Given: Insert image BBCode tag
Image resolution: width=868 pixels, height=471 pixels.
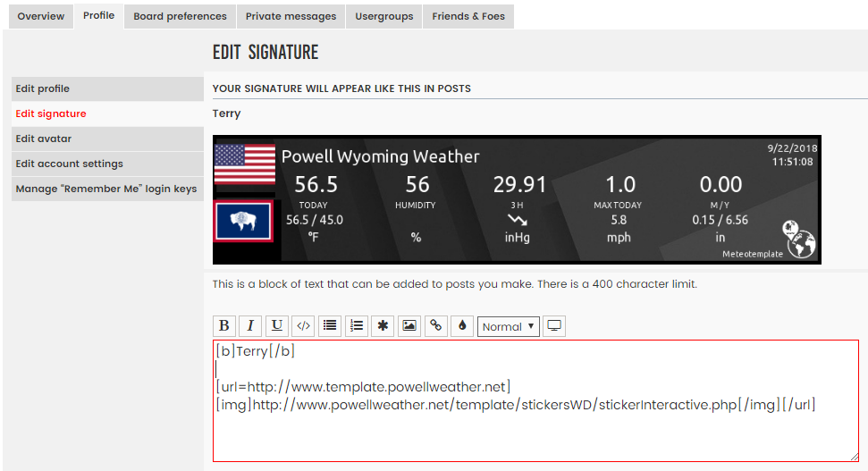Looking at the screenshot, I should click(x=409, y=326).
